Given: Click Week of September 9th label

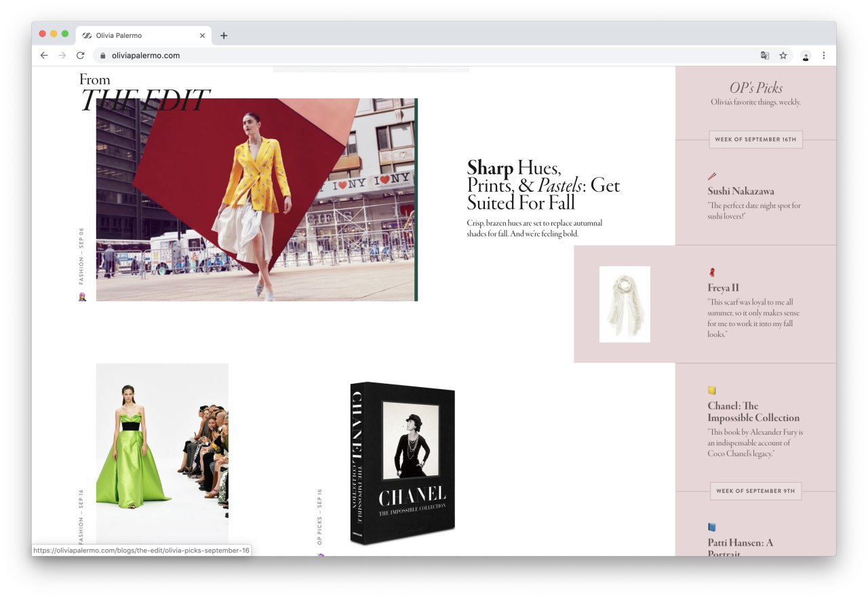Looking at the screenshot, I should pos(756,491).
